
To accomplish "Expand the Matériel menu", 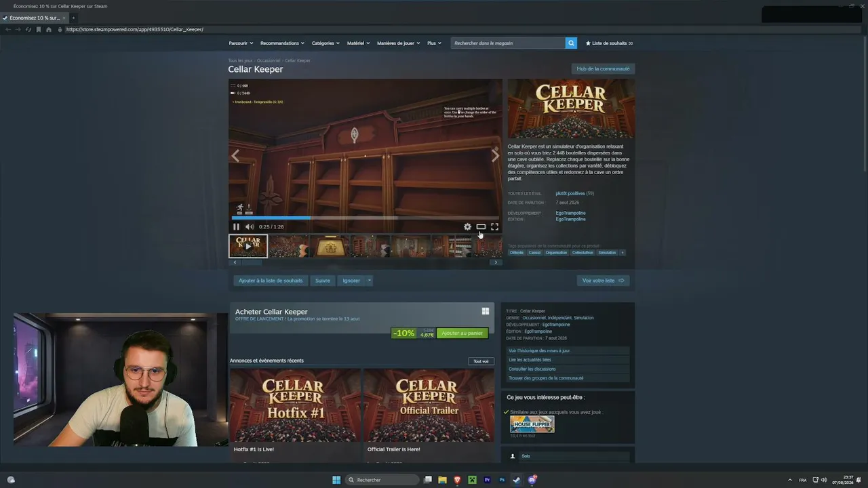I will (358, 43).
